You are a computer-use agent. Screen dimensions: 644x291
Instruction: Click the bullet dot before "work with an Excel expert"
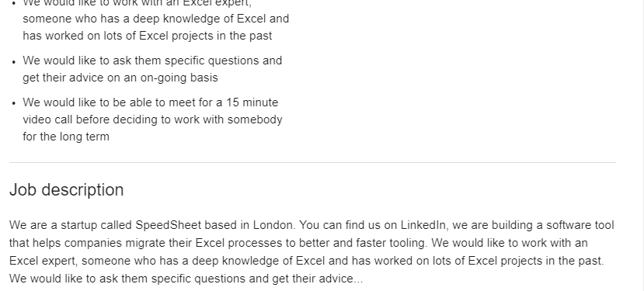pyautogui.click(x=14, y=3)
